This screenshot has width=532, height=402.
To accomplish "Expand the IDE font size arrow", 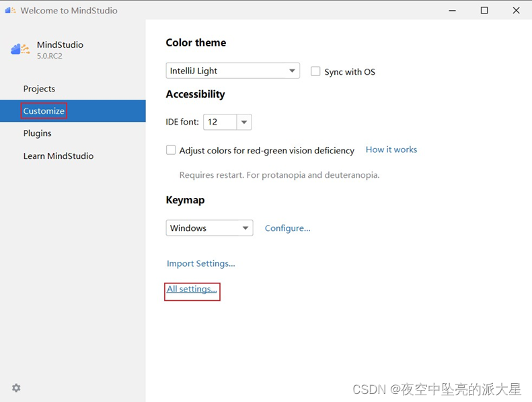I will coord(244,122).
